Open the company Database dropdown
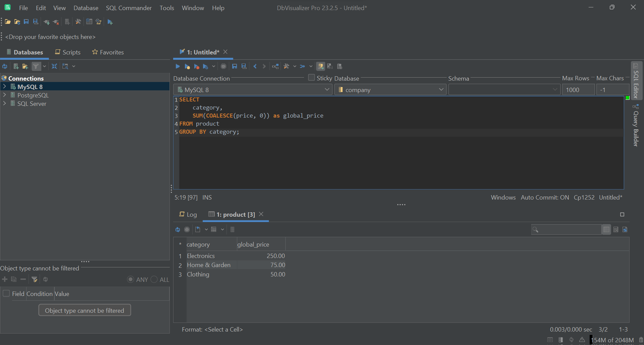644x345 pixels. click(x=390, y=89)
